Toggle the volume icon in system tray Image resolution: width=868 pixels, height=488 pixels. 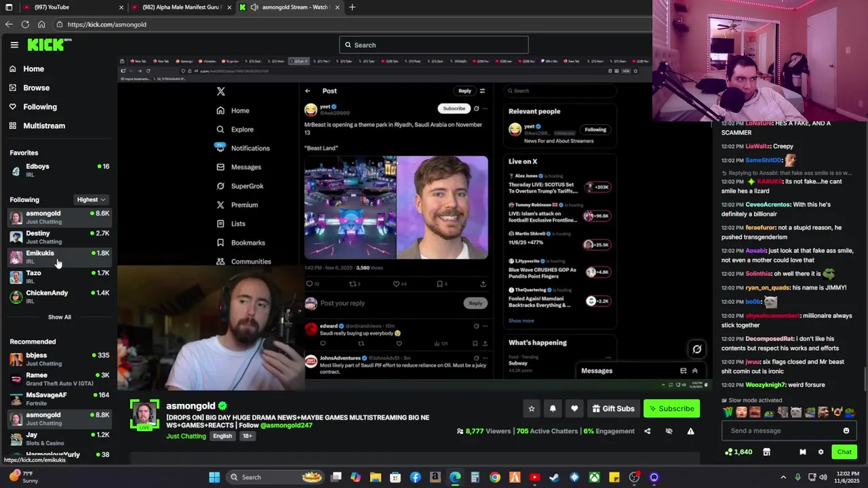(x=823, y=477)
